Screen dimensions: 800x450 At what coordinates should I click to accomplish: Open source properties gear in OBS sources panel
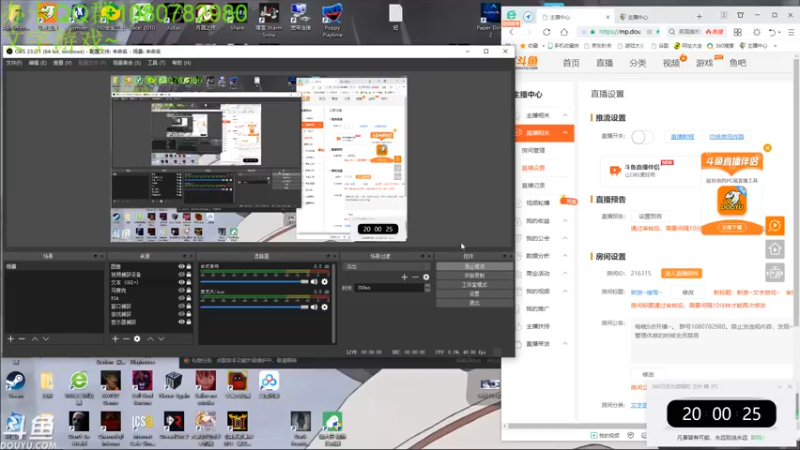click(x=137, y=339)
